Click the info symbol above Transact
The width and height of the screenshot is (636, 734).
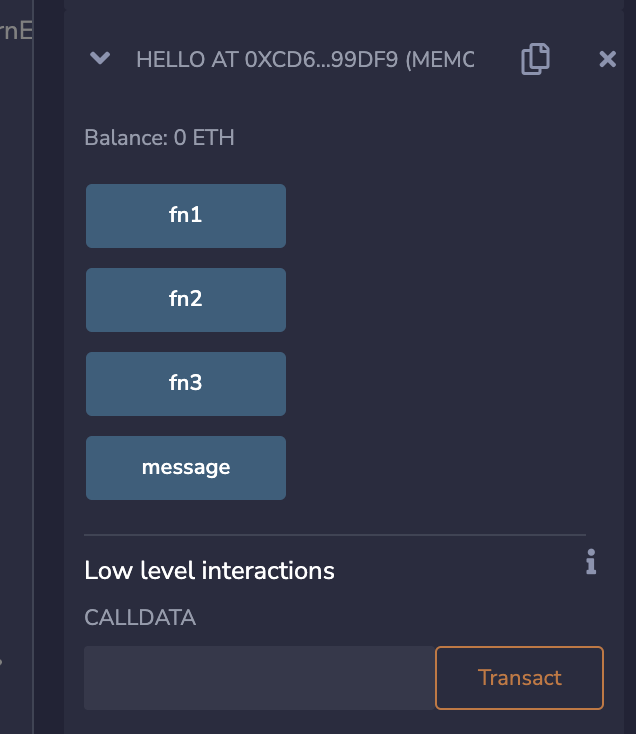(591, 561)
